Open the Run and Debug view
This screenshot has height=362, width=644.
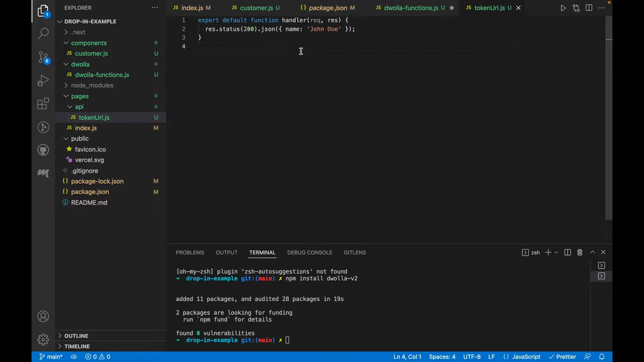tap(43, 81)
